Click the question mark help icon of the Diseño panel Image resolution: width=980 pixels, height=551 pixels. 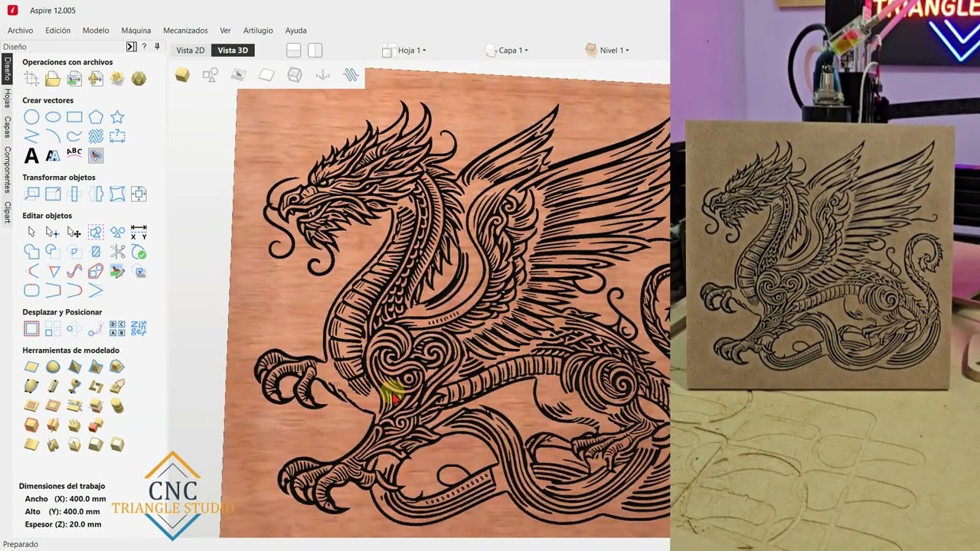pos(144,47)
